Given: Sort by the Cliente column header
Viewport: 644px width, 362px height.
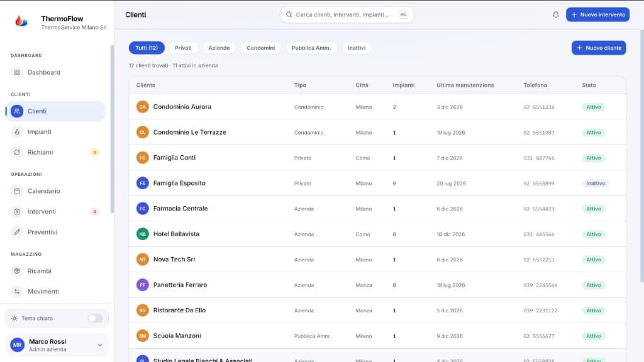Looking at the screenshot, I should (x=146, y=85).
